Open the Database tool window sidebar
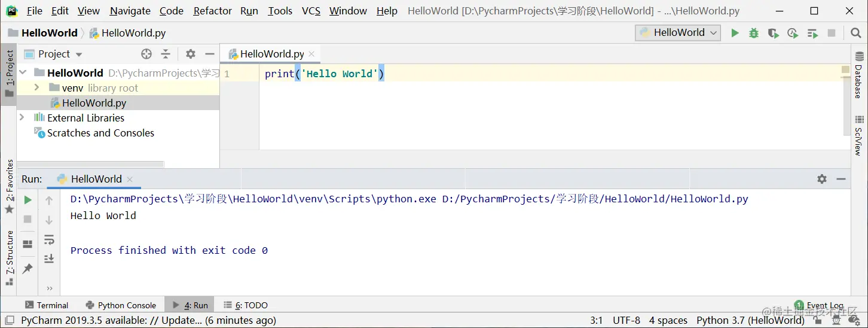The width and height of the screenshot is (868, 328). pos(859,75)
